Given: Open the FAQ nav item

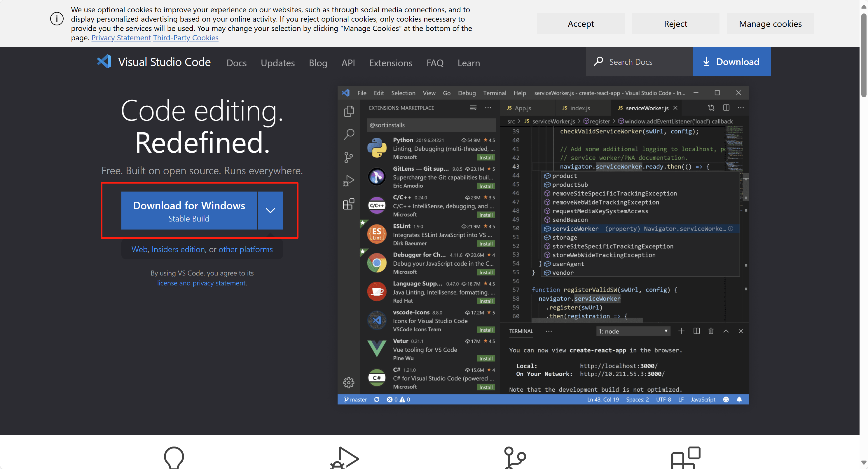Looking at the screenshot, I should tap(435, 63).
